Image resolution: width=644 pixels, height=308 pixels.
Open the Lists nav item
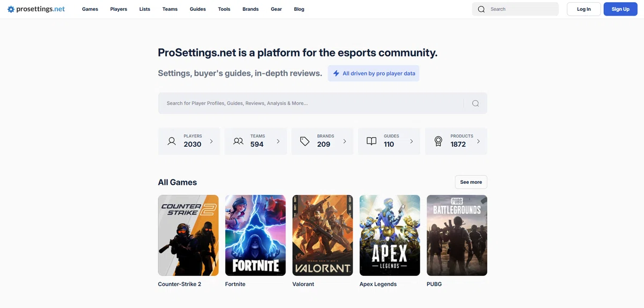145,9
